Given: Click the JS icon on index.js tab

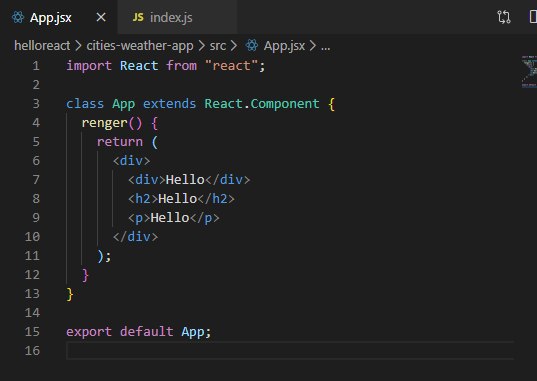Looking at the screenshot, I should (x=138, y=17).
